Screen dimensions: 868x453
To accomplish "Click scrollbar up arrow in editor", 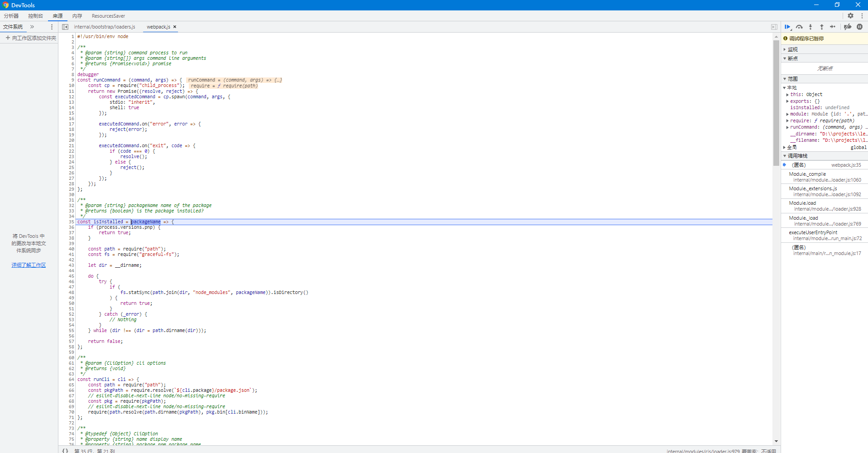I will [776, 36].
